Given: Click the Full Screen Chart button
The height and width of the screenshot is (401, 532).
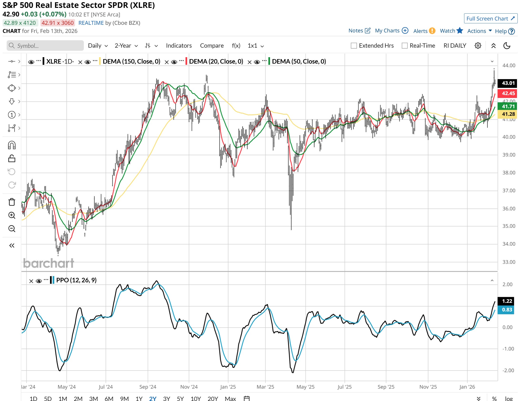Looking at the screenshot, I should point(490,19).
